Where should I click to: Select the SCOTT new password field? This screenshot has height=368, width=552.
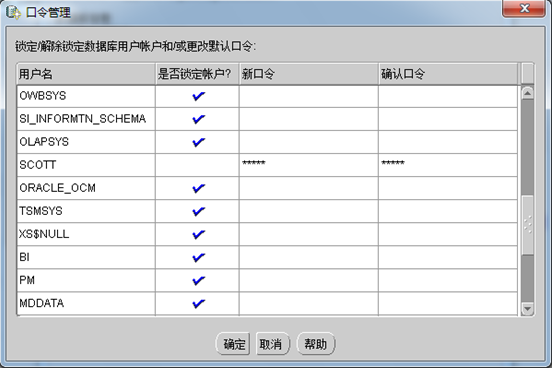click(x=309, y=165)
